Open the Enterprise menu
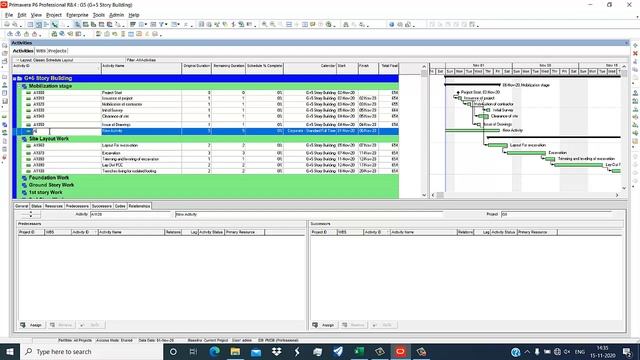 pyautogui.click(x=77, y=15)
